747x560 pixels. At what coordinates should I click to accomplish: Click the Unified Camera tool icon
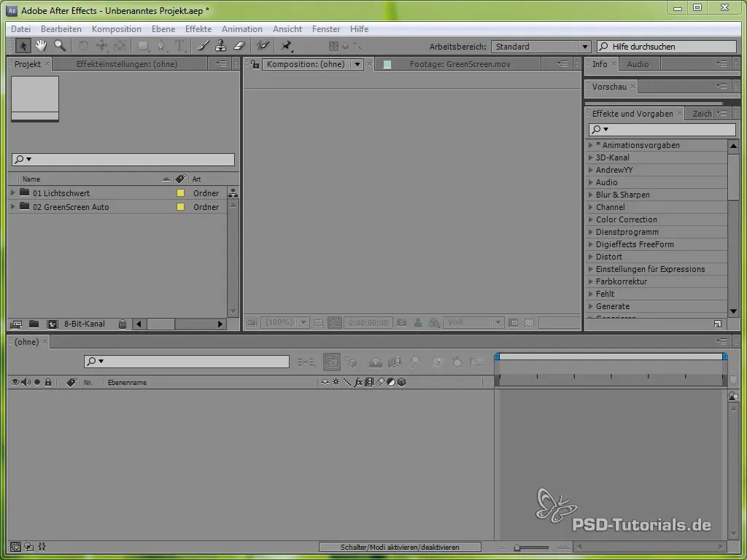tap(101, 46)
